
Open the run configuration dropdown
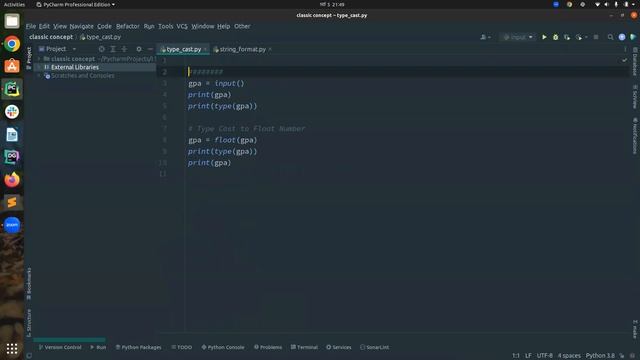coord(518,37)
